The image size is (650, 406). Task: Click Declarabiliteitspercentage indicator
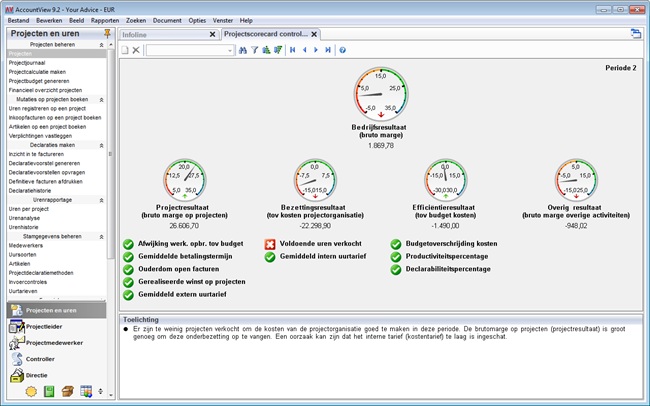(x=448, y=269)
